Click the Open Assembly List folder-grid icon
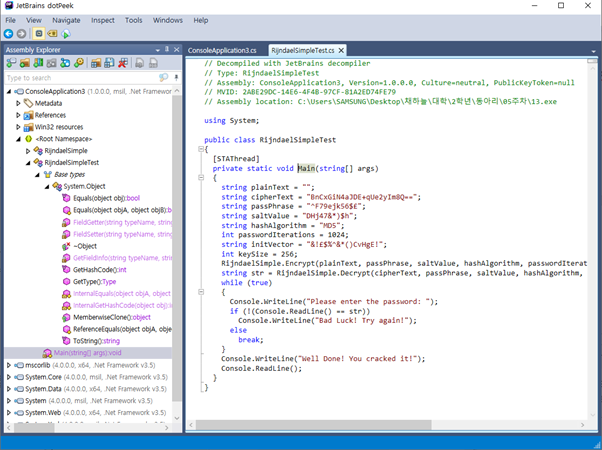 (96, 63)
